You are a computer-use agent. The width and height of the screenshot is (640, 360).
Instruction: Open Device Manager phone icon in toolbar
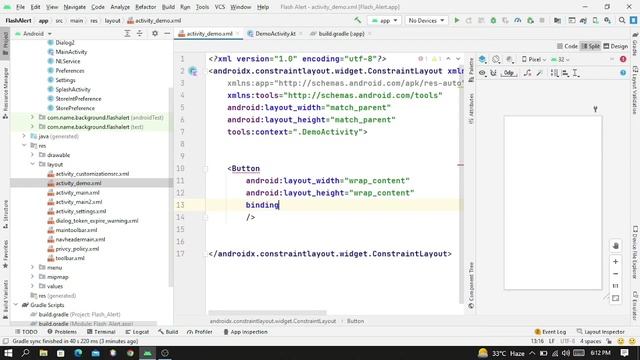pos(595,20)
